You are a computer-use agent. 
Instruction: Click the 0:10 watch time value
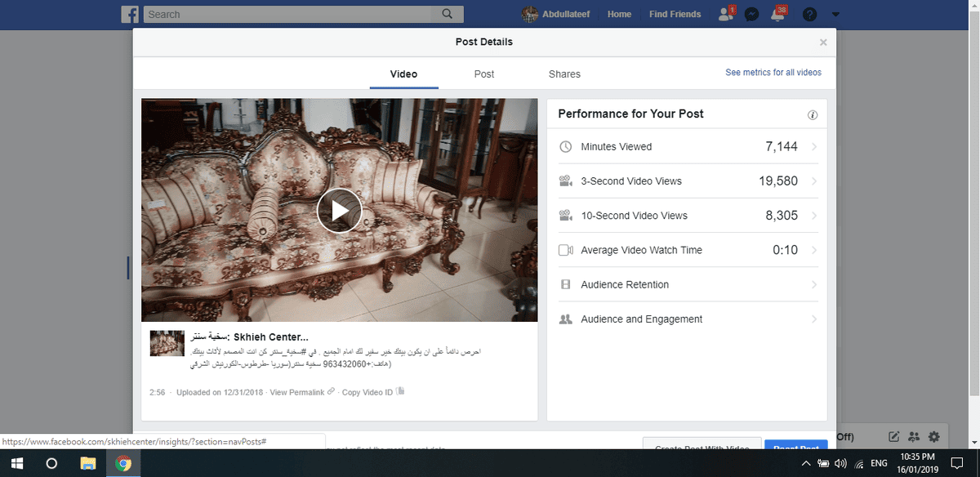[785, 250]
